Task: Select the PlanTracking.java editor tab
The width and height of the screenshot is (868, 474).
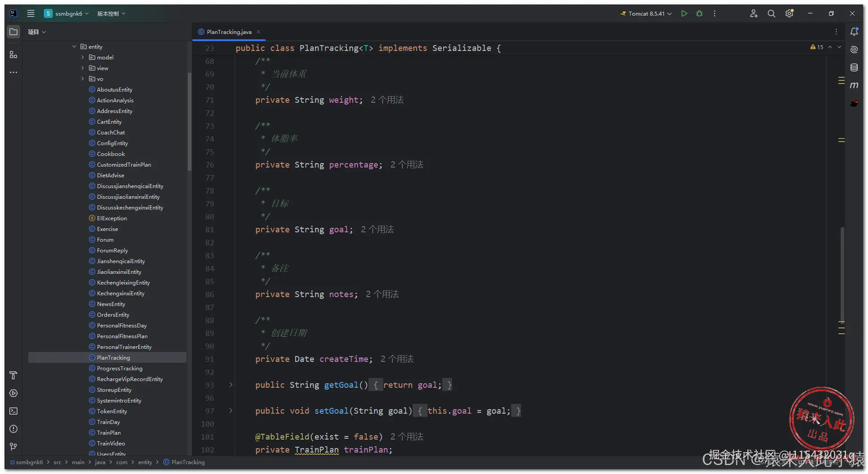Action: click(229, 32)
